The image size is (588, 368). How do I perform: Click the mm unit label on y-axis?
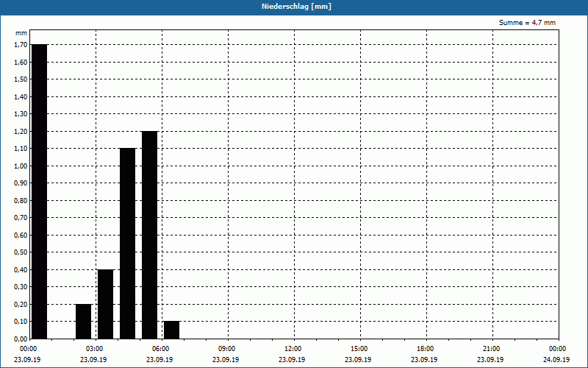(21, 33)
